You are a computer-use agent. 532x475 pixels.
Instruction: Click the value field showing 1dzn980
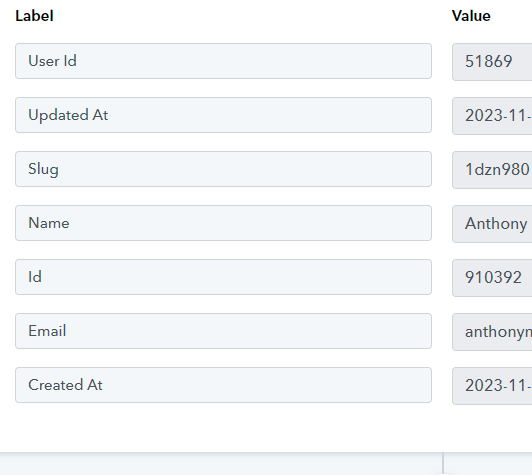coord(492,170)
